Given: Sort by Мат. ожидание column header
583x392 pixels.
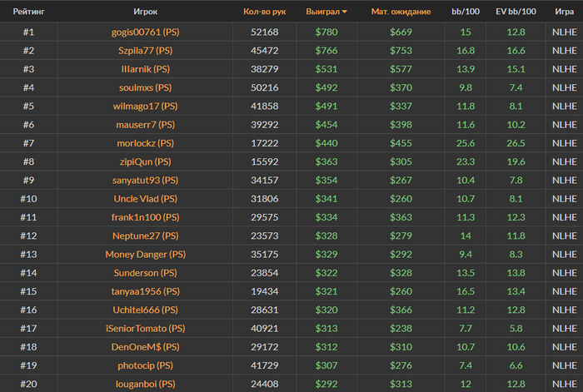Looking at the screenshot, I should 401,12.
